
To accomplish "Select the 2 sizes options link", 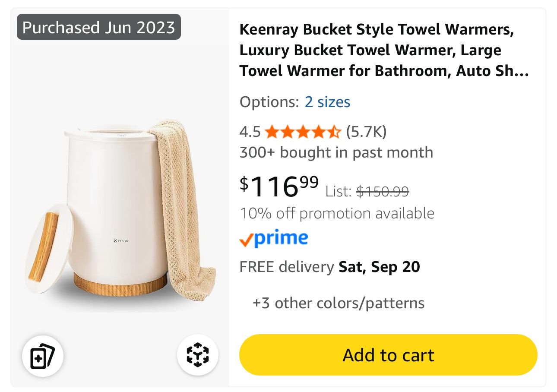I will pyautogui.click(x=327, y=102).
